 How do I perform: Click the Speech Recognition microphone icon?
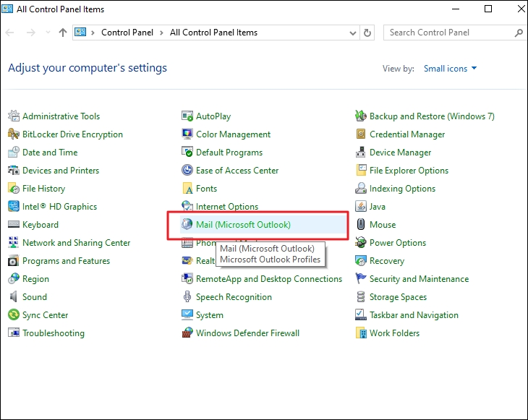(x=187, y=297)
